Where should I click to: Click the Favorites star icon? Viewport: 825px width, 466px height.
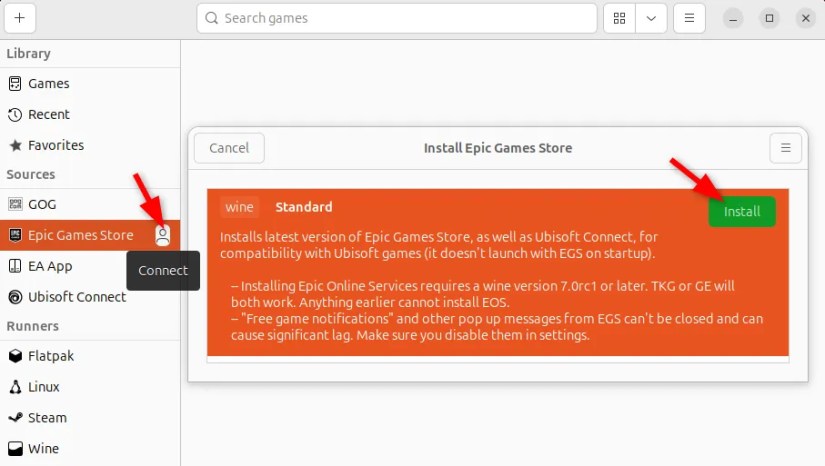click(16, 145)
